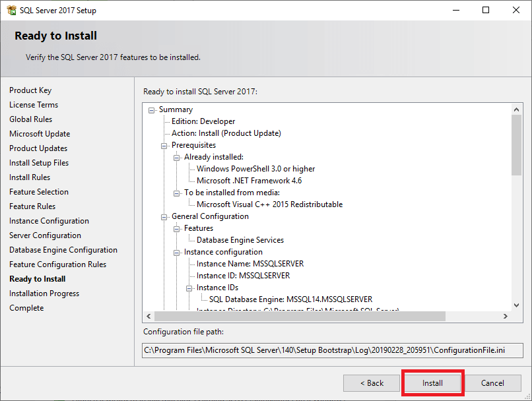
Task: Go to the Install Setup Files step
Action: 39,163
